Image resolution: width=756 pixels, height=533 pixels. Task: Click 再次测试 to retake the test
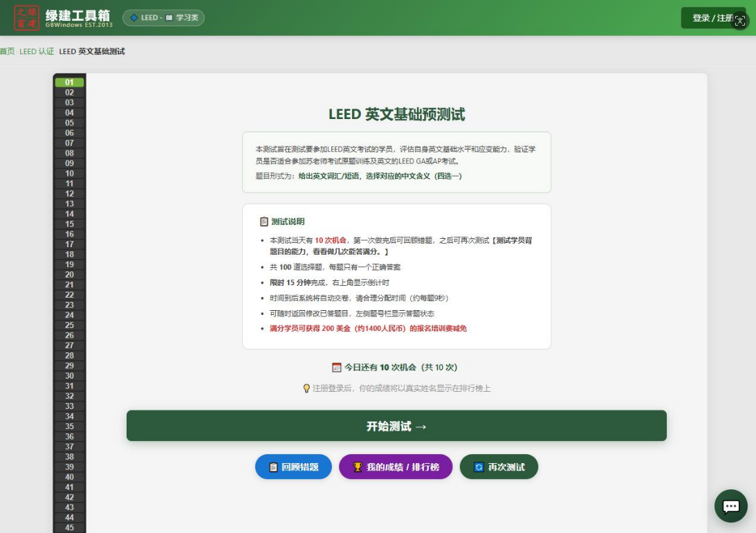point(499,467)
